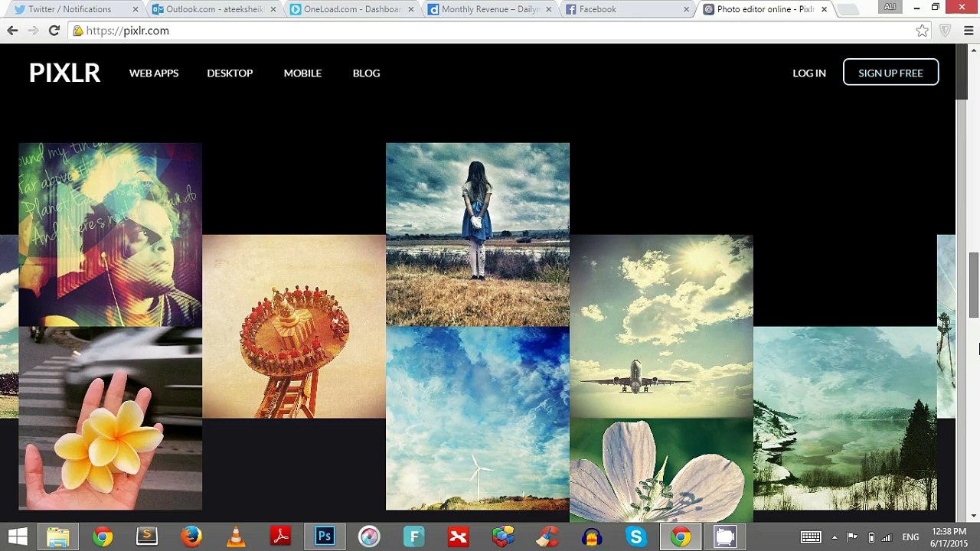
Task: Open the colorful man portrait photo
Action: 110,234
